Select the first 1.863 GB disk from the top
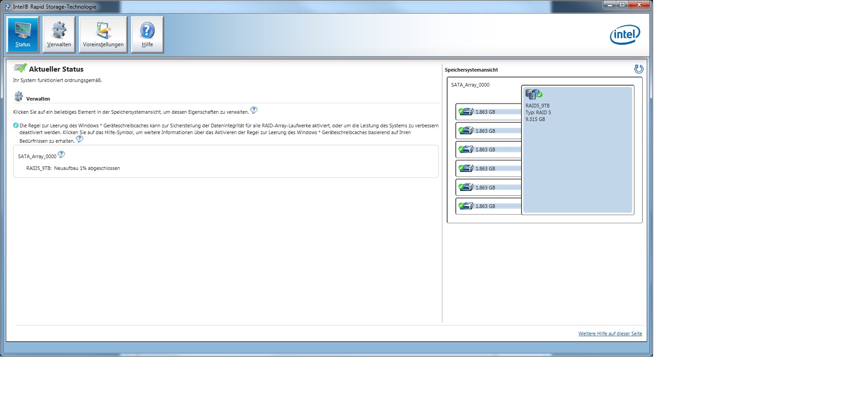 (x=488, y=112)
